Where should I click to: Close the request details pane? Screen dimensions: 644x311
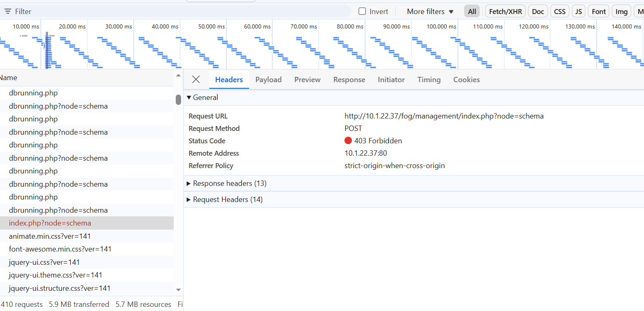point(196,80)
